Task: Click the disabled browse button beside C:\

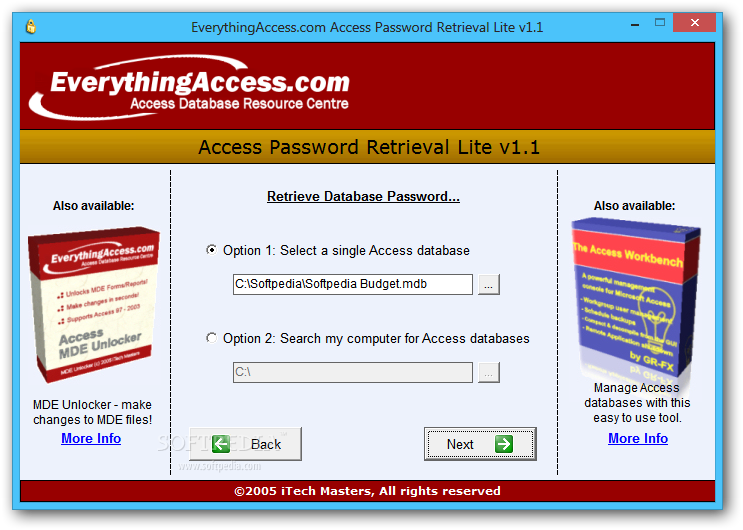Action: pyautogui.click(x=489, y=373)
